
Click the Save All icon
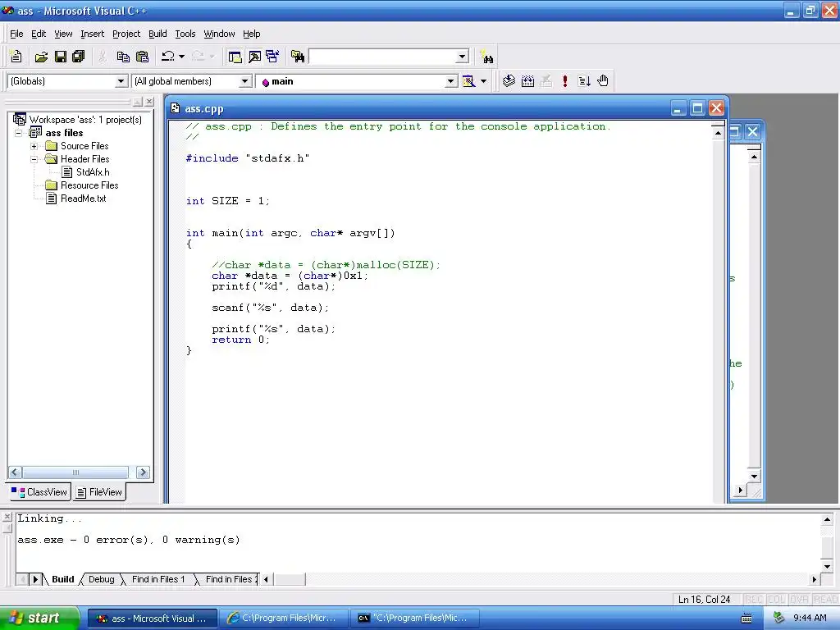[x=79, y=57]
